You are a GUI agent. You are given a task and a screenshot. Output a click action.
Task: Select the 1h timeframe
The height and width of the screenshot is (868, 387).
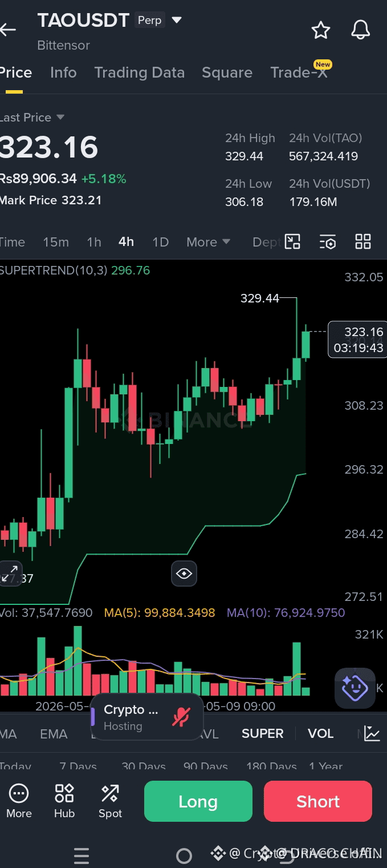tap(94, 242)
